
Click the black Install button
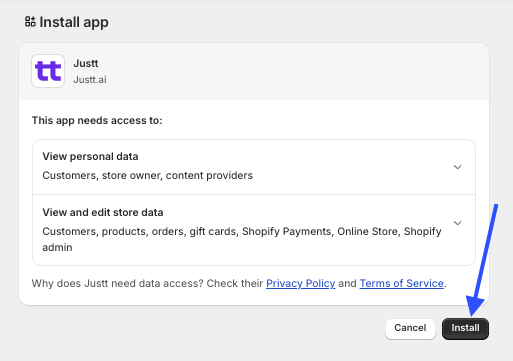tap(465, 328)
